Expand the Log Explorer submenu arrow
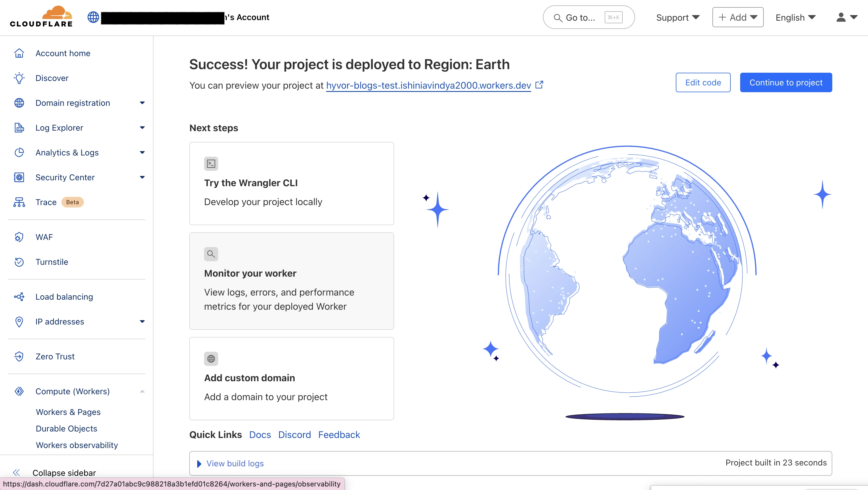Screen dimensions: 868x490 click(x=142, y=128)
